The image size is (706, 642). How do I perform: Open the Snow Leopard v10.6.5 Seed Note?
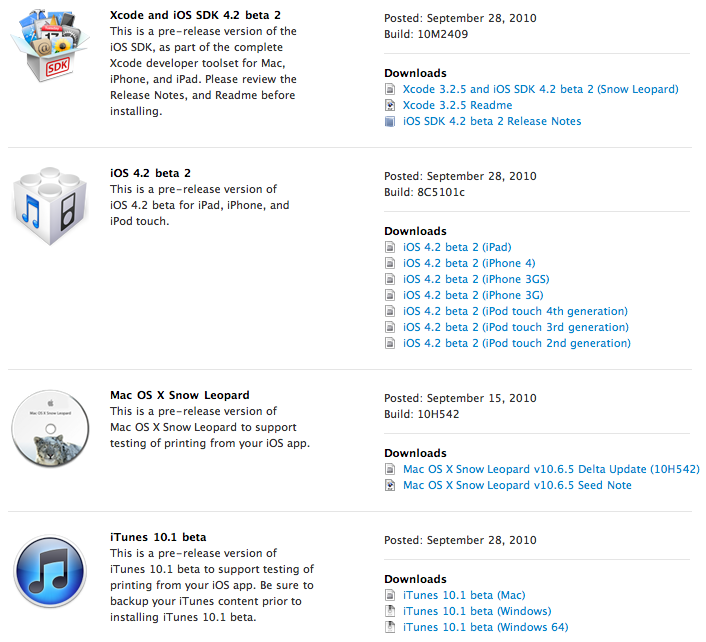517,486
